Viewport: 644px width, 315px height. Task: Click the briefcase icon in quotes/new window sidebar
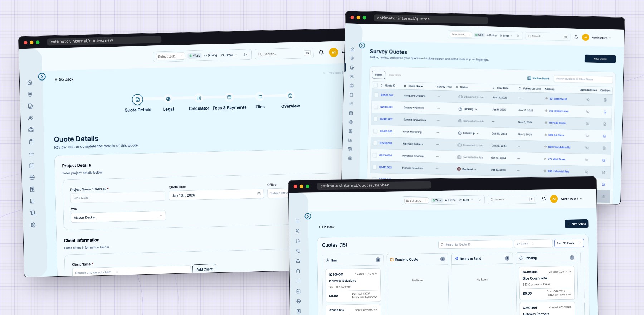pyautogui.click(x=31, y=130)
